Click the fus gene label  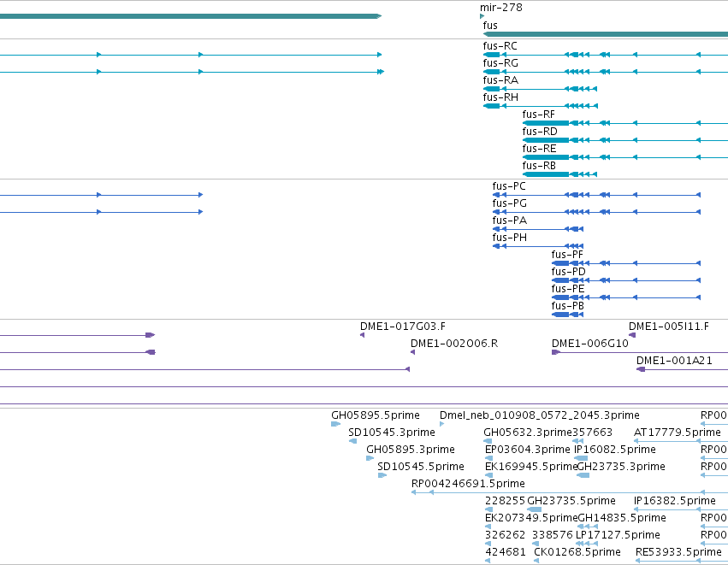click(490, 26)
